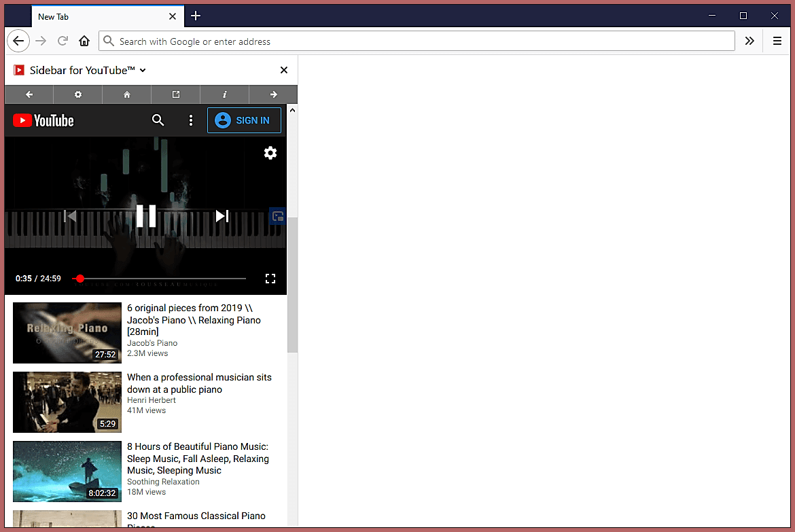Click the browser Forward button
This screenshot has height=532, width=795.
[41, 41]
